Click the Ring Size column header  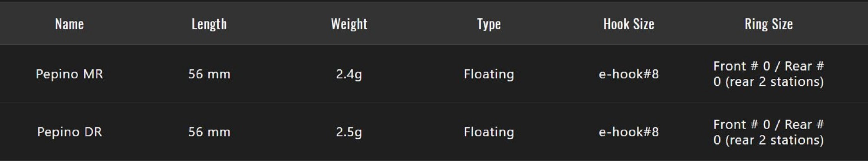769,24
